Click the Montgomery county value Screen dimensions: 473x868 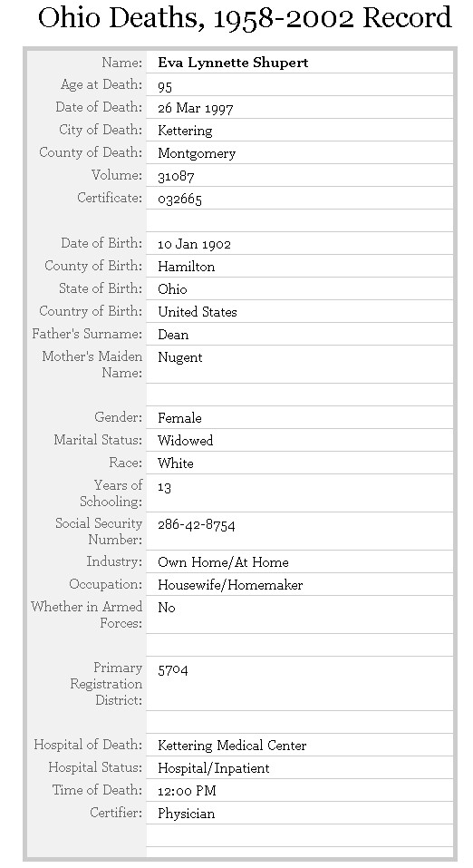(x=197, y=153)
